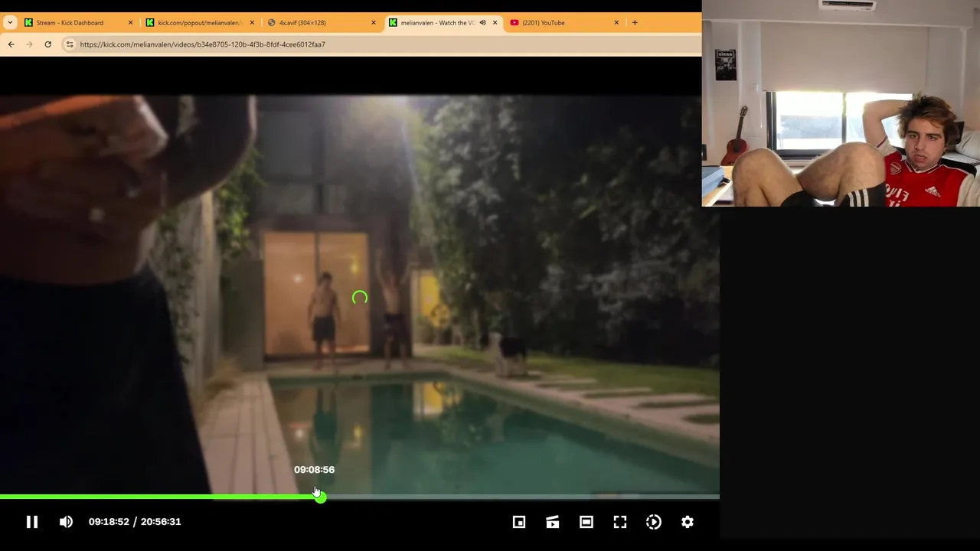Screen dimensions: 980x551
Task: Click the green progress bar handle
Action: [320, 497]
